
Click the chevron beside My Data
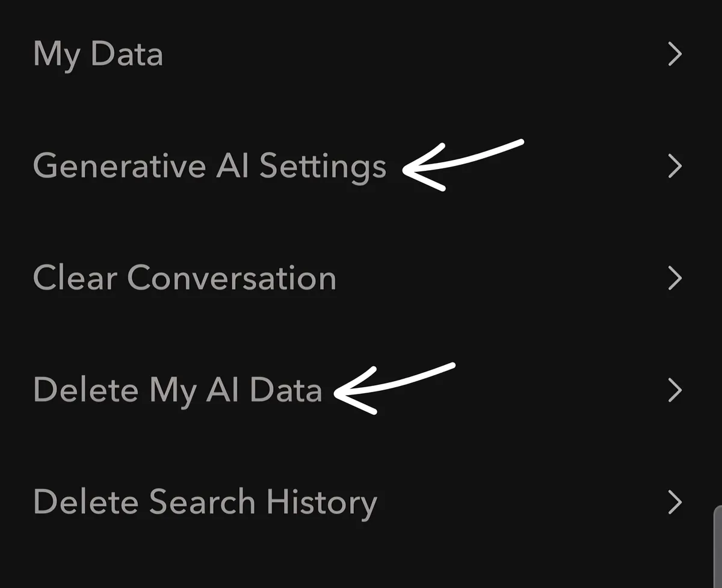[675, 54]
